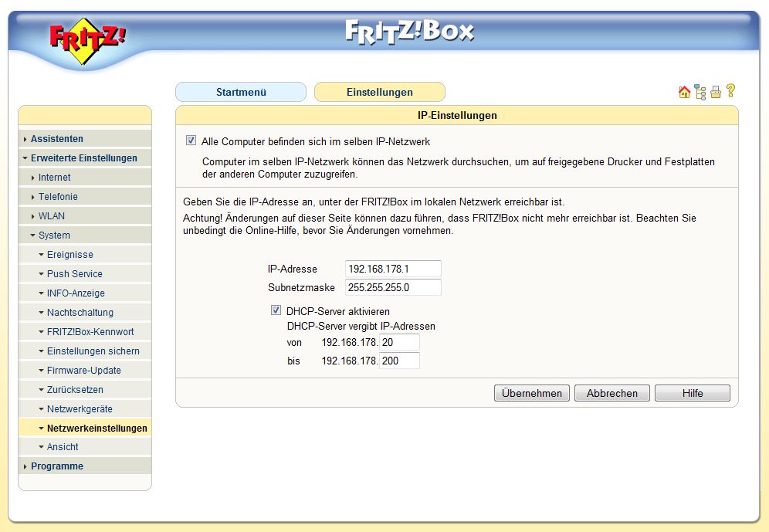Open Einstellungen sichern page
769x532 pixels.
[x=93, y=351]
